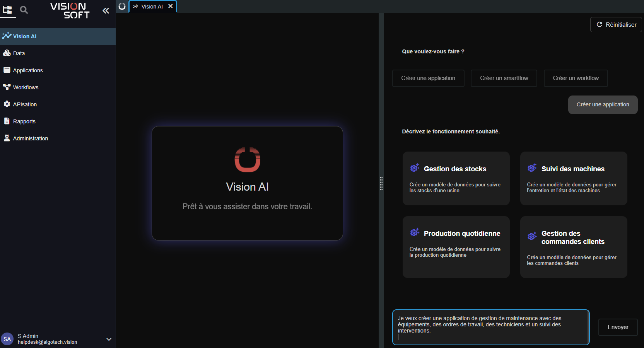
Task: Click the Rapports document icon
Action: click(7, 121)
